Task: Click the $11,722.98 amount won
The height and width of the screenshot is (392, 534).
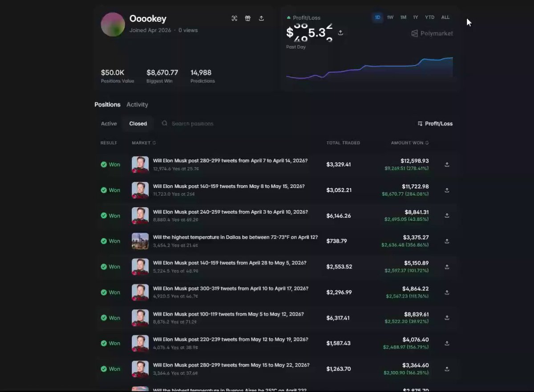Action: coord(416,187)
